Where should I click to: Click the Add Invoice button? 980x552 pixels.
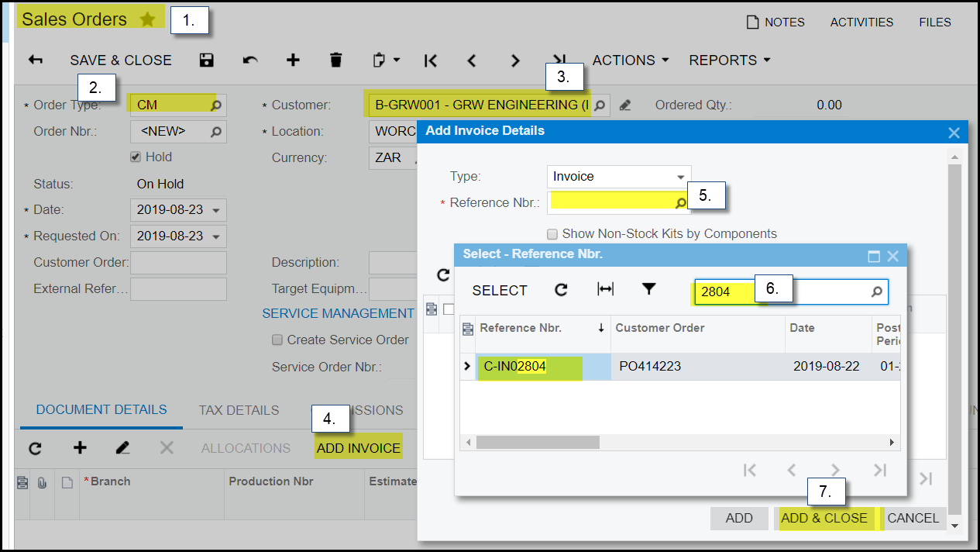[x=358, y=448]
